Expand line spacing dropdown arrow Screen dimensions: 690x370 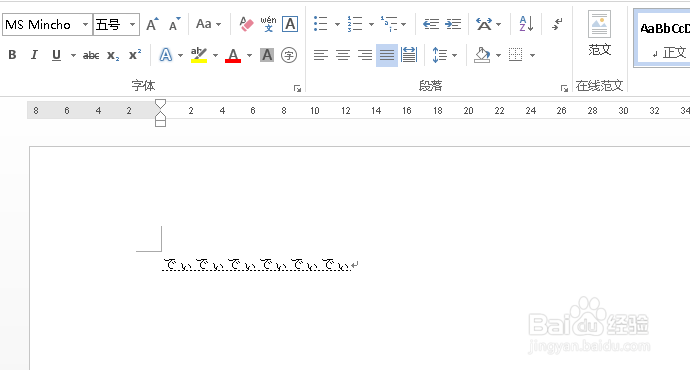tap(455, 55)
